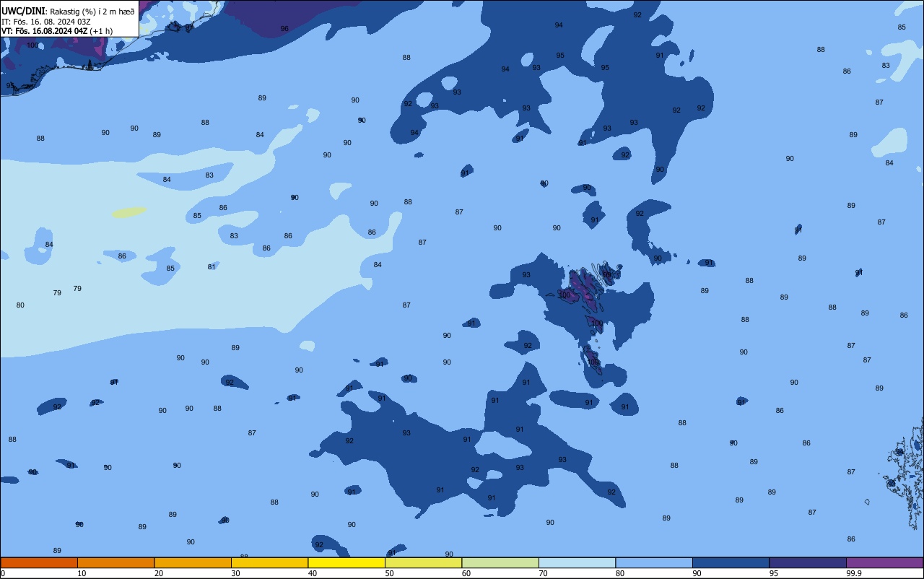
Task: Click the '99.9' legend scale label
Action: 854,573
